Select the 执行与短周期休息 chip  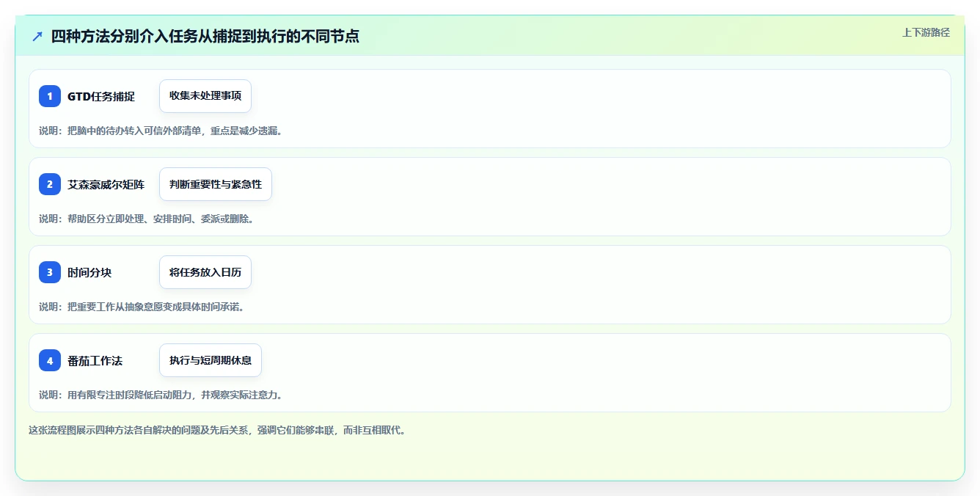pos(211,360)
